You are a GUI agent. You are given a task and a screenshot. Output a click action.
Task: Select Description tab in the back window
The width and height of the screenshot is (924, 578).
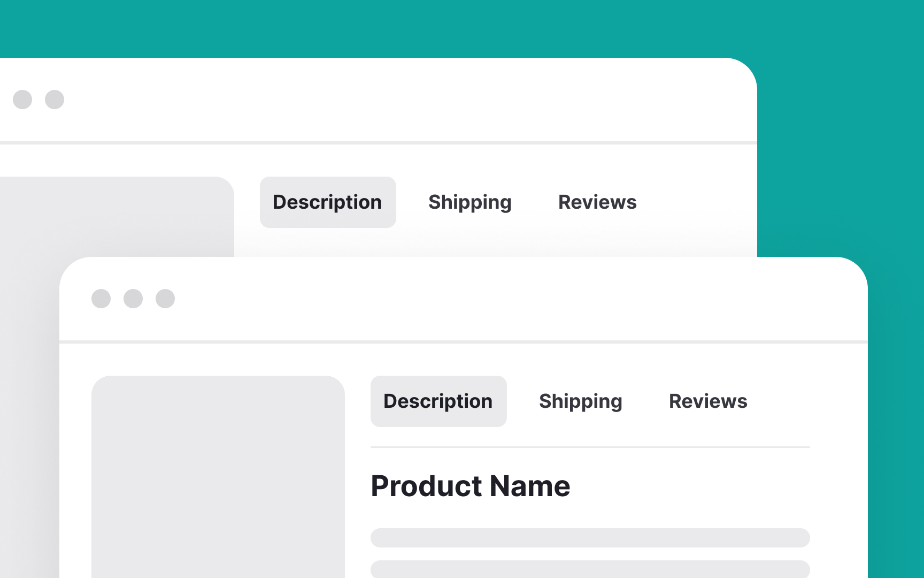click(327, 202)
